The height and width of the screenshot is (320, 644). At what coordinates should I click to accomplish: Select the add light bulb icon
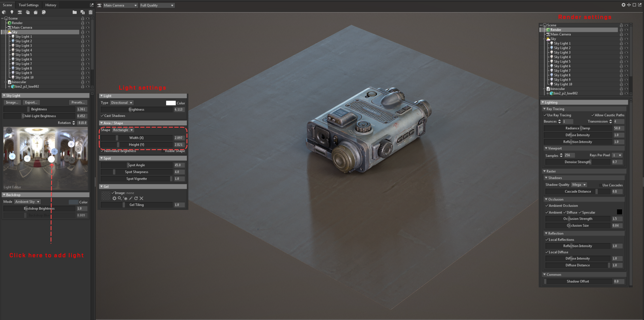click(x=12, y=12)
